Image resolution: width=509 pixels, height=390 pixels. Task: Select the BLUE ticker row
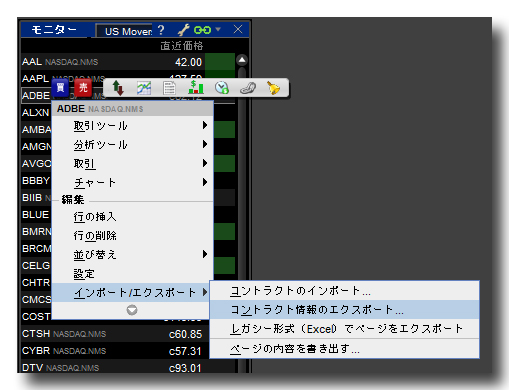point(36,215)
